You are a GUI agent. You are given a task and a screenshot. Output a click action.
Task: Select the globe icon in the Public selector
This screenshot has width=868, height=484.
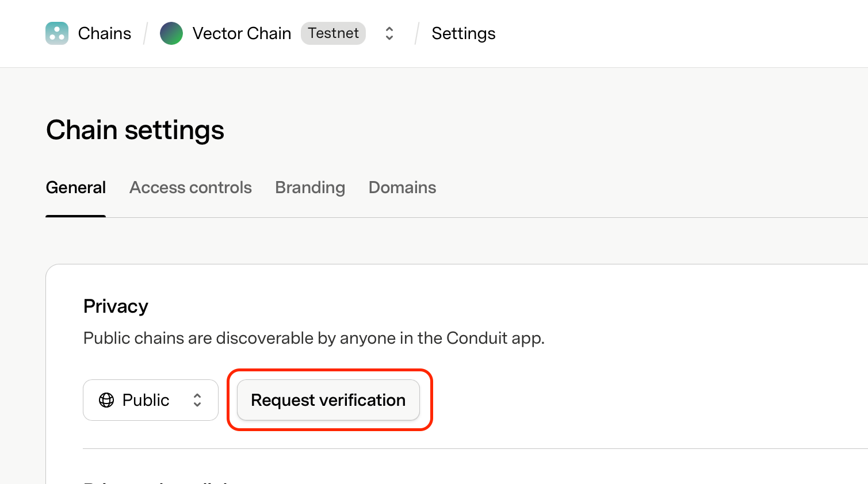point(106,400)
